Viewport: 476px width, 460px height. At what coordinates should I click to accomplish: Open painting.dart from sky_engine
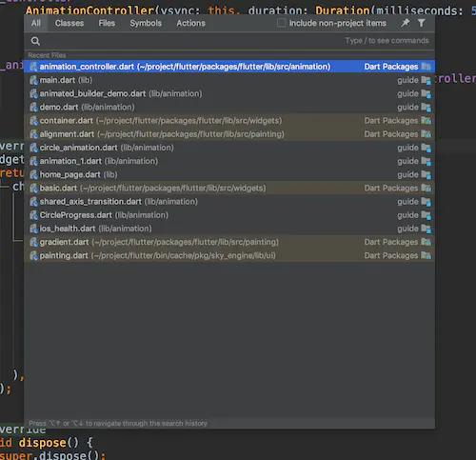coord(229,255)
